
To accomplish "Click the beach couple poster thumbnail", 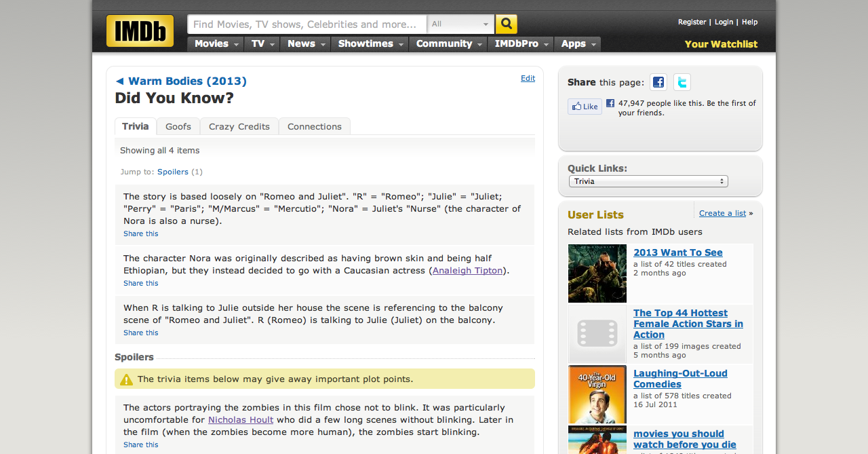I will coord(597,440).
